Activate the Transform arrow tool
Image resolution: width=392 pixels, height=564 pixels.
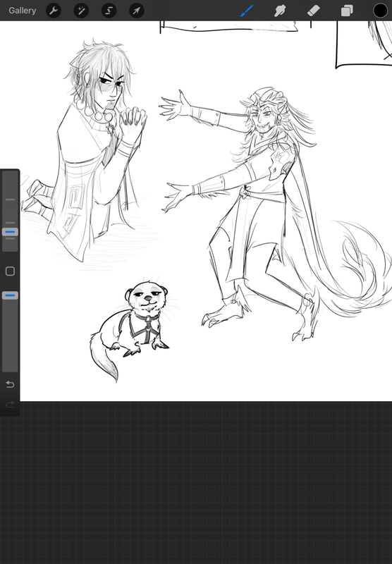(x=137, y=11)
